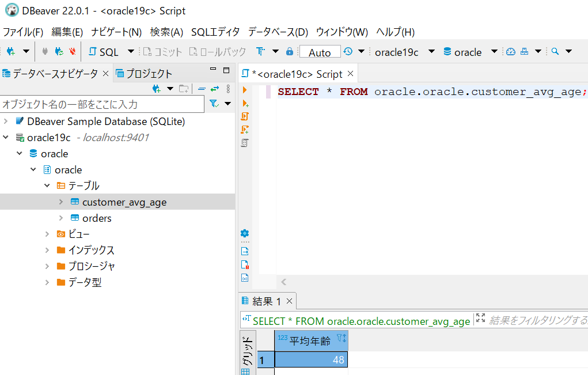Click the navigator new folder icon
The width and height of the screenshot is (588, 375).
[x=184, y=89]
